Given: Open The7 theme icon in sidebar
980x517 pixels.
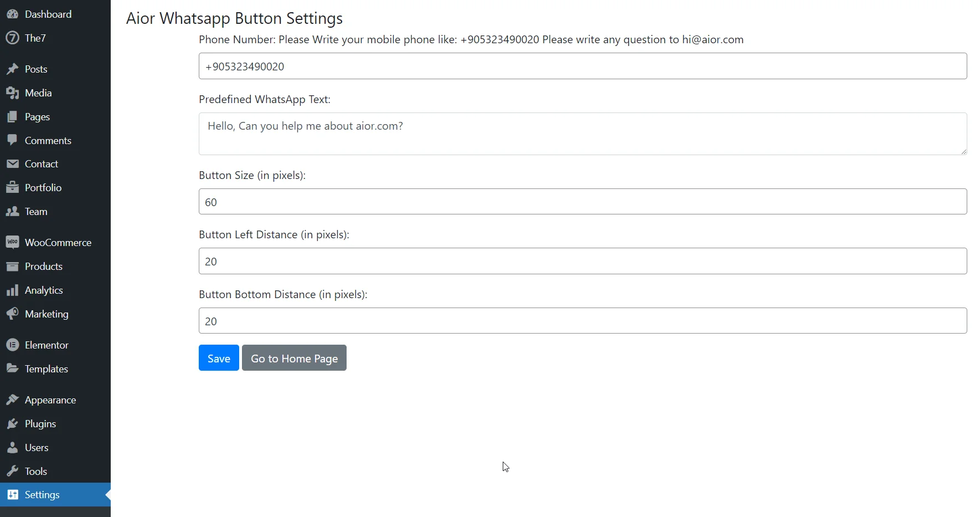Looking at the screenshot, I should pyautogui.click(x=12, y=38).
